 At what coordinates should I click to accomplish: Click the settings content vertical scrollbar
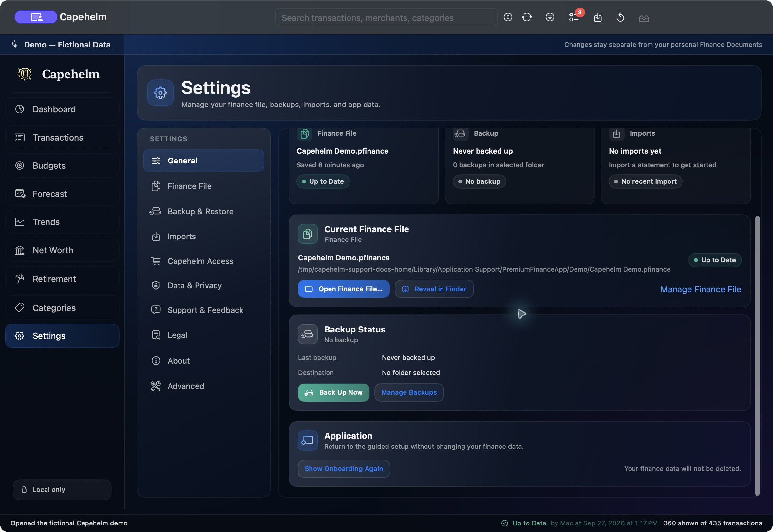tap(757, 356)
